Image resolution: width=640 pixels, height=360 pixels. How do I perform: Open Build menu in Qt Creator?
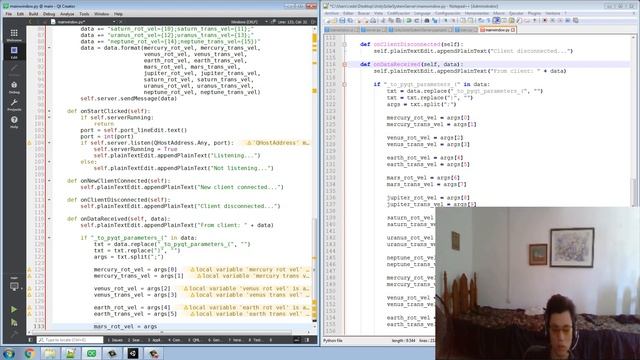pos(33,14)
